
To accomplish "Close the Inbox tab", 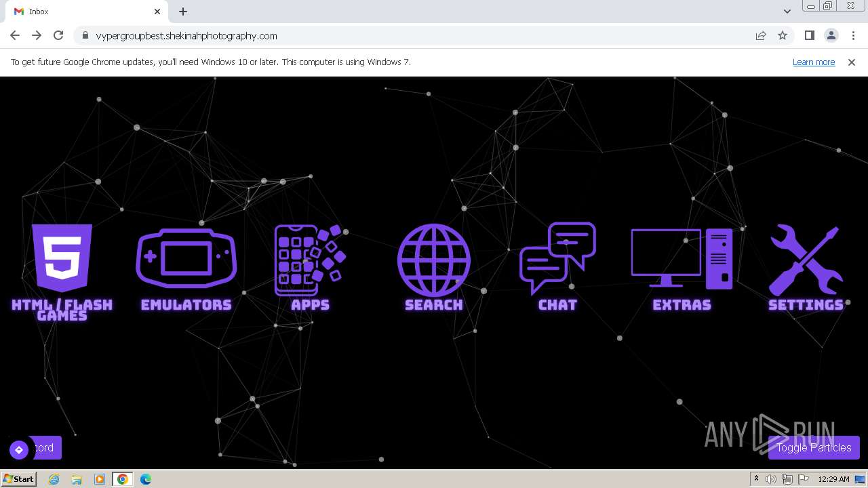I will [157, 12].
